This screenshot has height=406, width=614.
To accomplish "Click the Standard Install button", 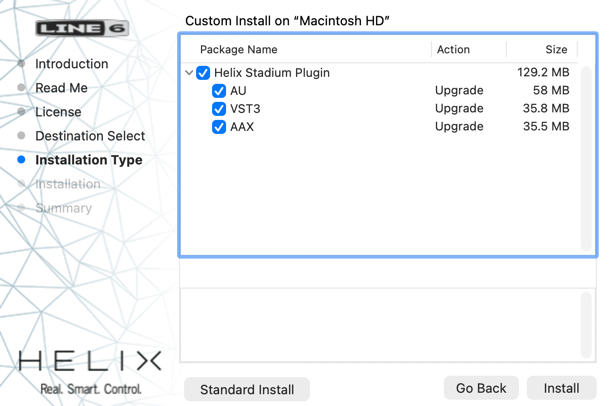I will tap(247, 389).
